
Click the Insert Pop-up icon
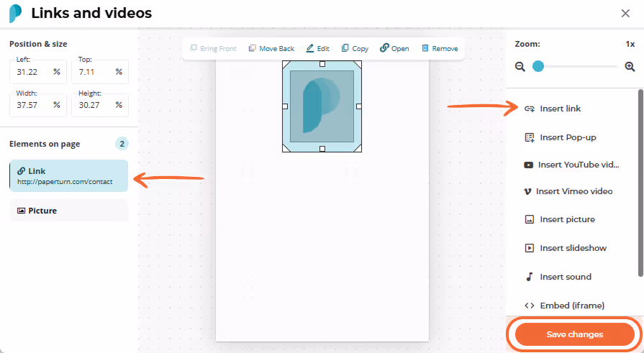pyautogui.click(x=530, y=137)
